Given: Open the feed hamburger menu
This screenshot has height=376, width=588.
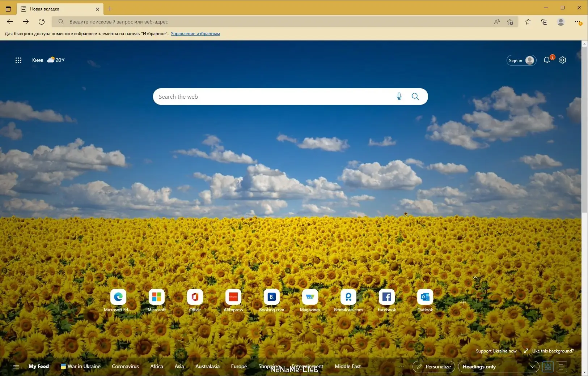Looking at the screenshot, I should [x=16, y=367].
